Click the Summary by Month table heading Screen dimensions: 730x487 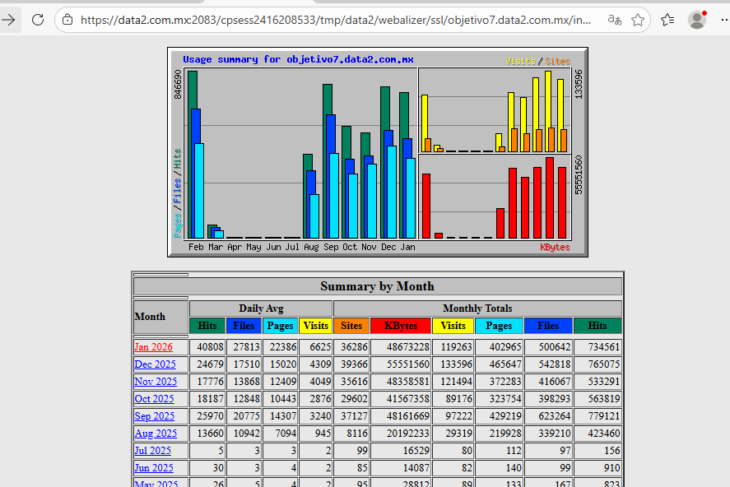pos(377,286)
